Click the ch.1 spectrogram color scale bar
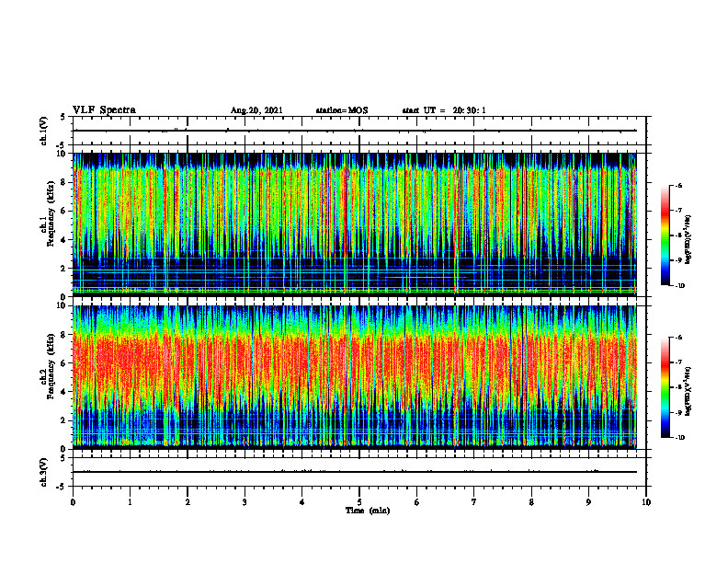Viewport: 728px width, 563px height. [x=665, y=236]
